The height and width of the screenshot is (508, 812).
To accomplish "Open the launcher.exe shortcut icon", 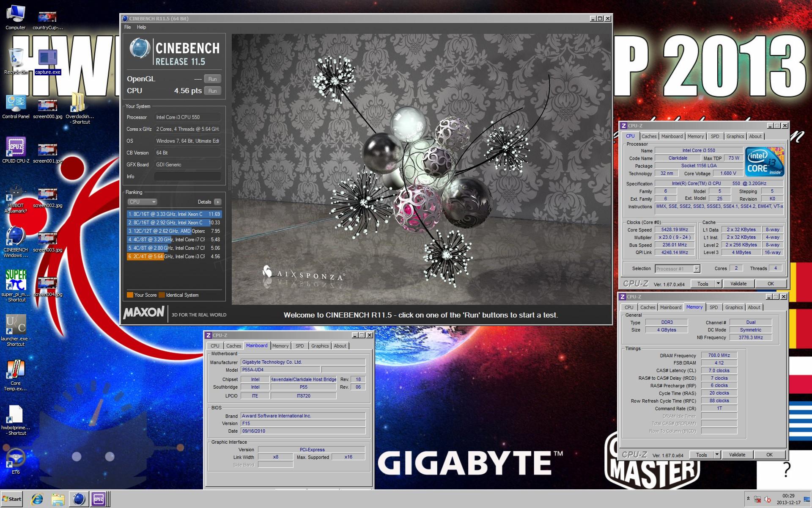I will [16, 331].
